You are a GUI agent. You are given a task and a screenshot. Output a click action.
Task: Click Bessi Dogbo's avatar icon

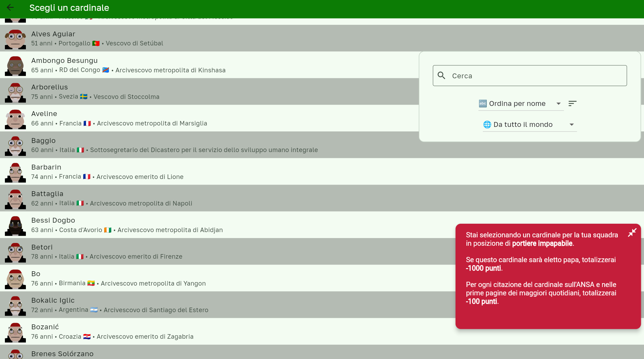click(x=15, y=225)
